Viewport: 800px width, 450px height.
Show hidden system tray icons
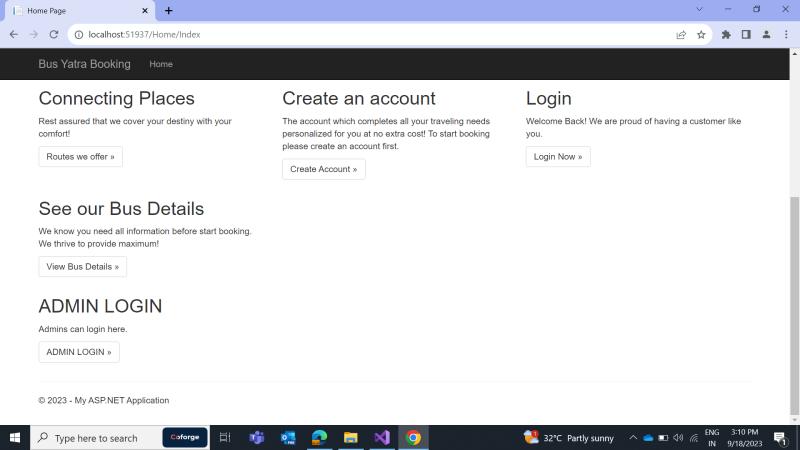(x=633, y=438)
